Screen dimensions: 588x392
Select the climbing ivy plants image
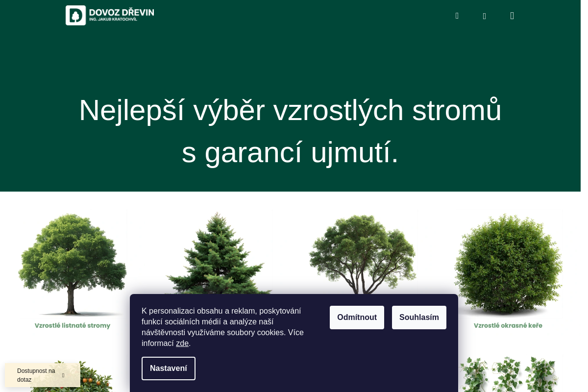click(508, 373)
